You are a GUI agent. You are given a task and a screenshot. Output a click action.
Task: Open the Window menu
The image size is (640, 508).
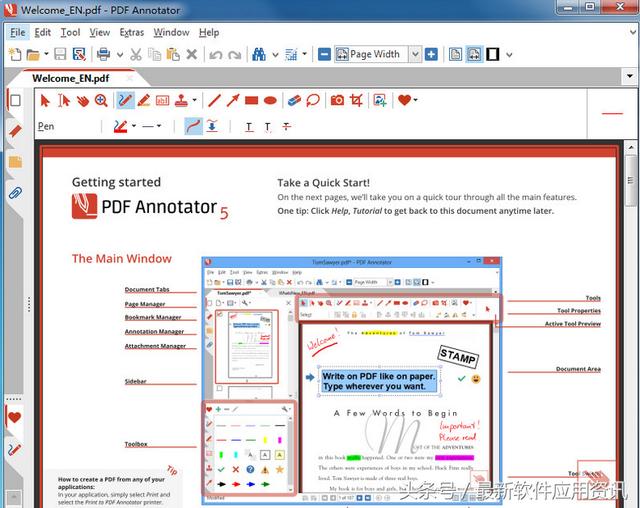tap(171, 32)
